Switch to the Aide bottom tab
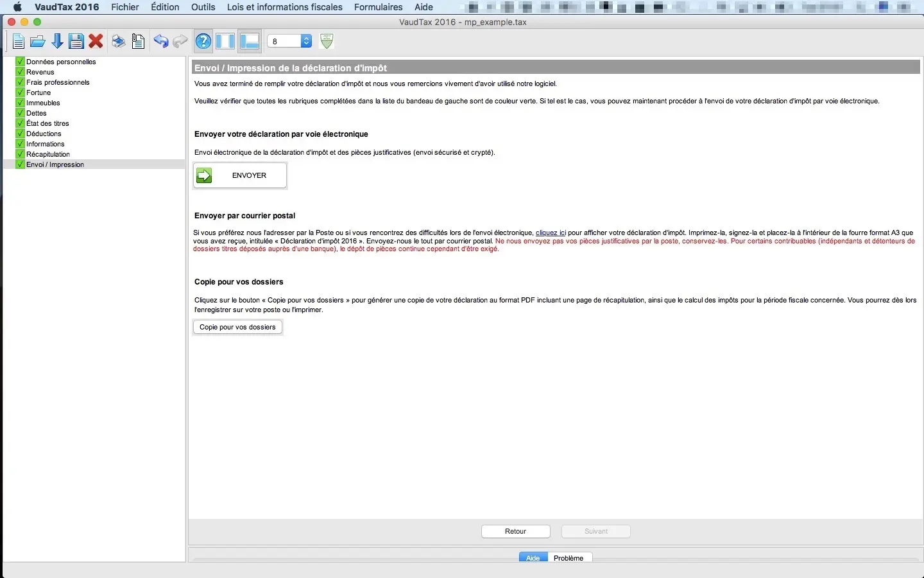Viewport: 924px width, 578px height. (533, 557)
